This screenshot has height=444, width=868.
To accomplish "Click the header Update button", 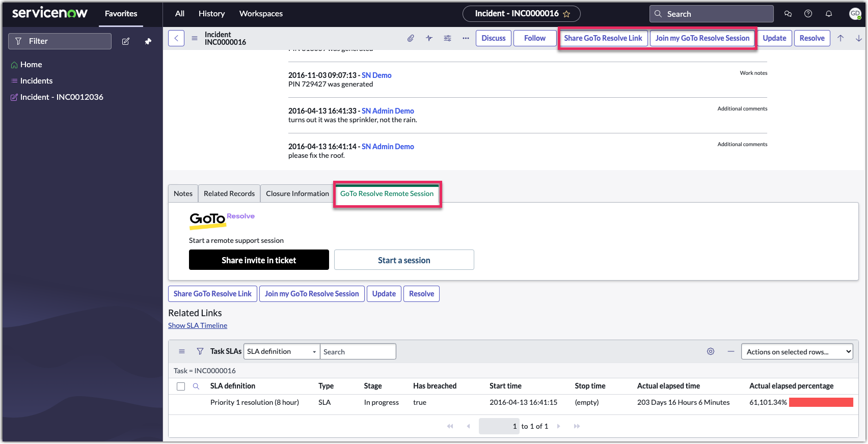I will [774, 38].
